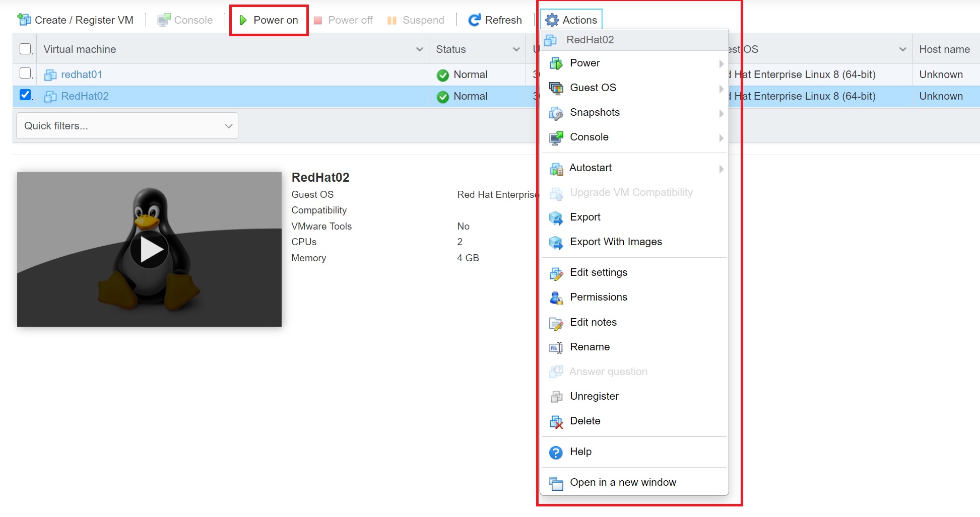Image resolution: width=980 pixels, height=517 pixels.
Task: Click the RedHat02 console thumbnail play button
Action: point(149,250)
